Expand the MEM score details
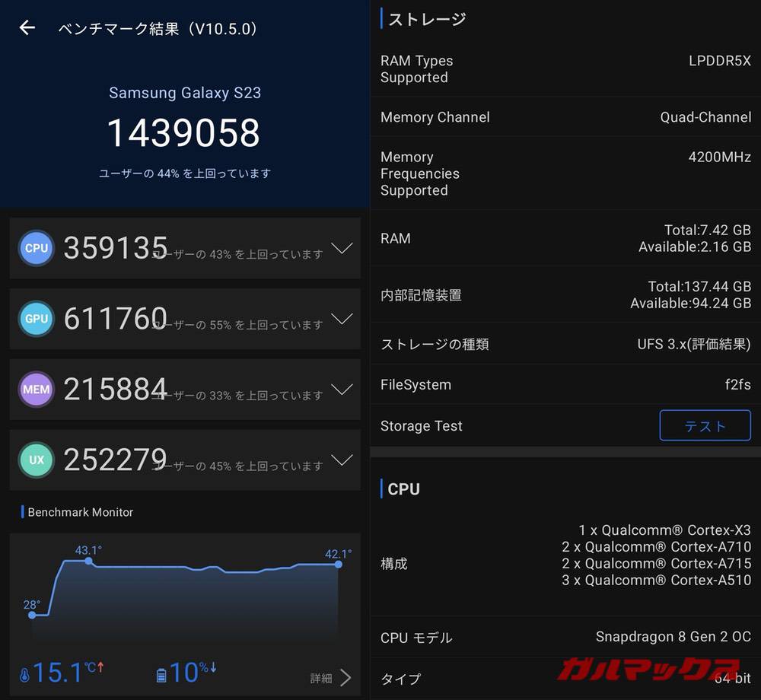The width and height of the screenshot is (761, 700). tap(342, 390)
